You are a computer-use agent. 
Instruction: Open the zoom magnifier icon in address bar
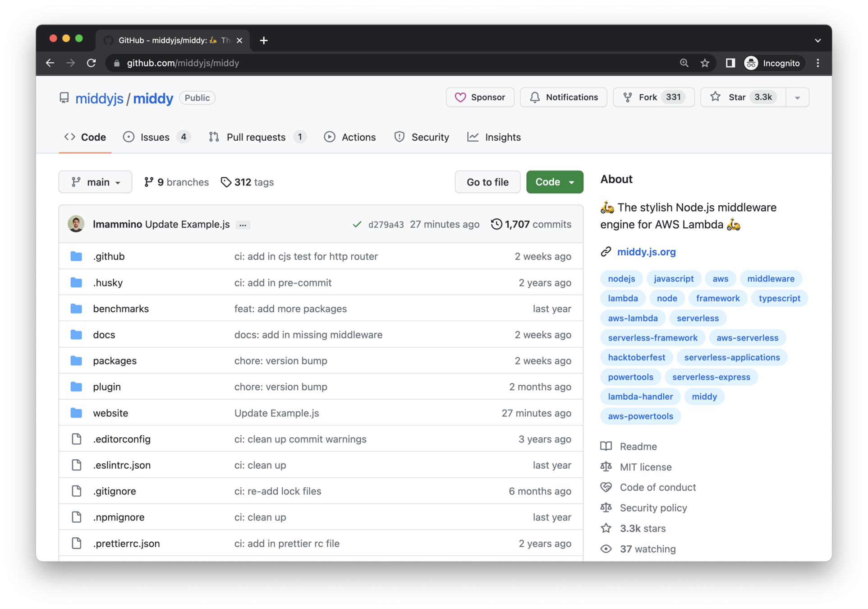pyautogui.click(x=684, y=63)
